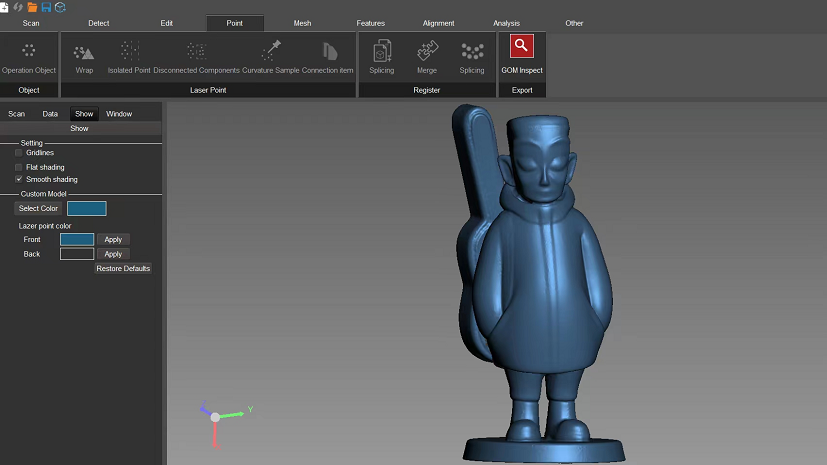Select the Disconnected Components tool
Image resolution: width=827 pixels, height=465 pixels.
point(196,59)
